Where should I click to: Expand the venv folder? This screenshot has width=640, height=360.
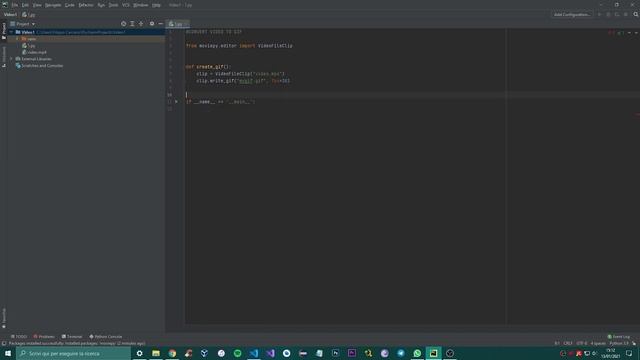18,39
